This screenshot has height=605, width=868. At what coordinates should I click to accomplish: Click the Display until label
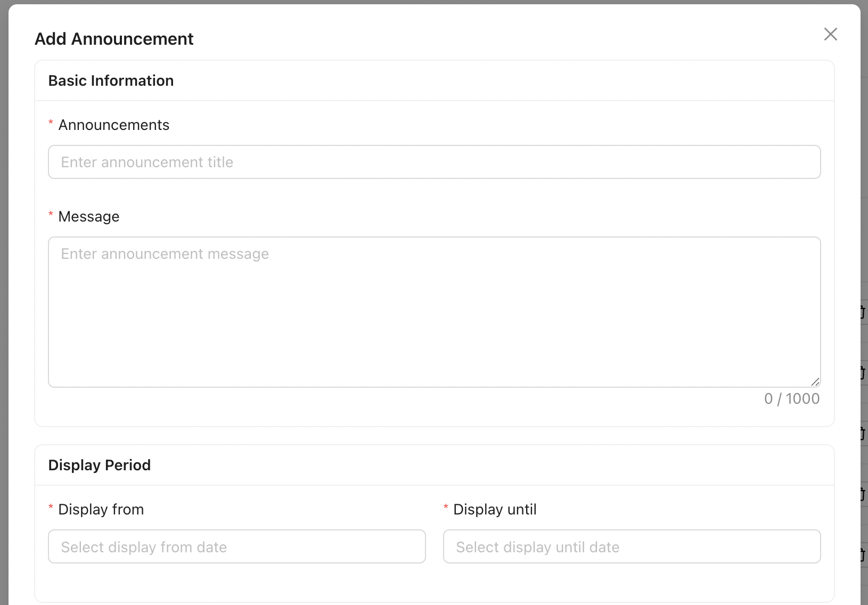495,509
